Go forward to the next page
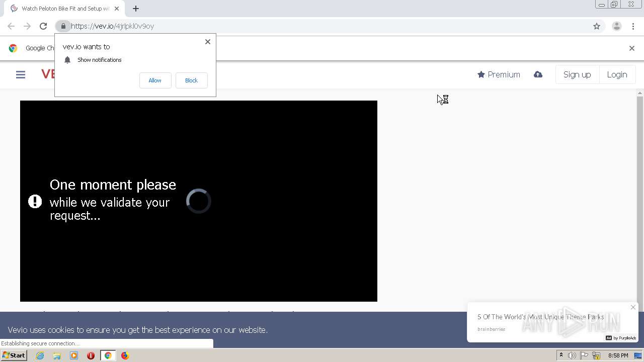 [x=27, y=26]
